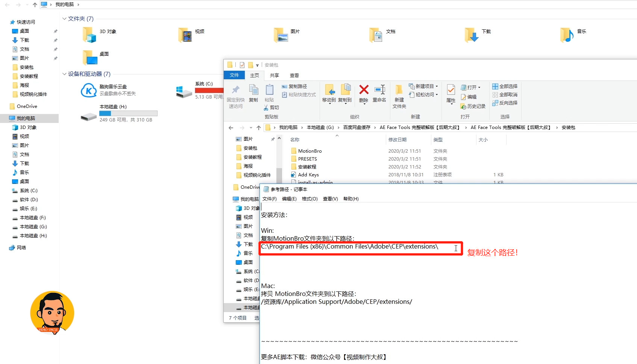
Task: Click 本地磁盘 (G:) in the address breadcrumb
Action: [320, 127]
